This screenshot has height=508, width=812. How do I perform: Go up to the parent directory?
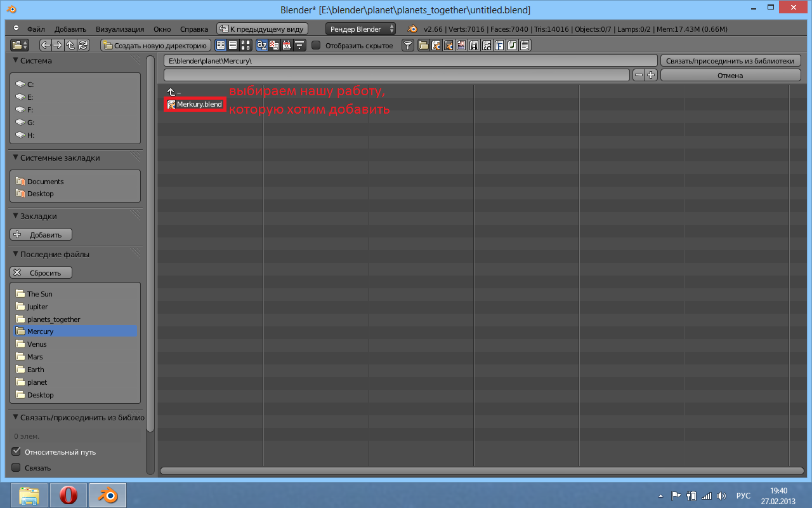(70, 45)
